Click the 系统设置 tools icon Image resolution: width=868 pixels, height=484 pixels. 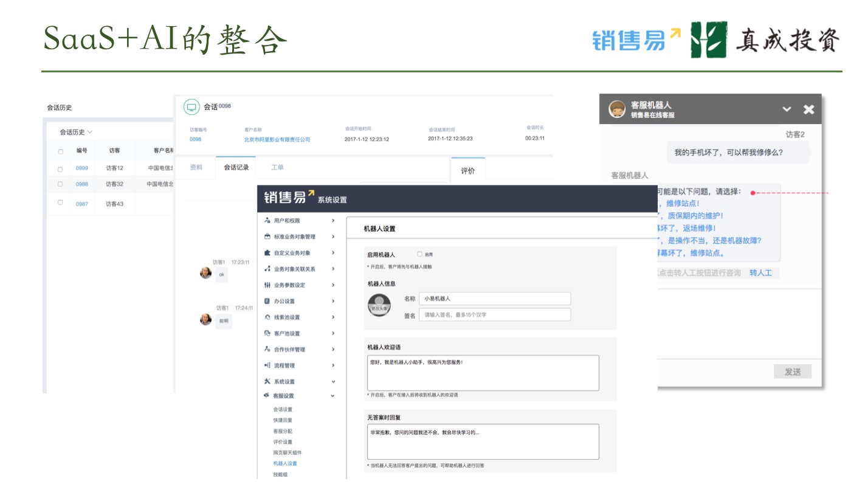coord(267,381)
